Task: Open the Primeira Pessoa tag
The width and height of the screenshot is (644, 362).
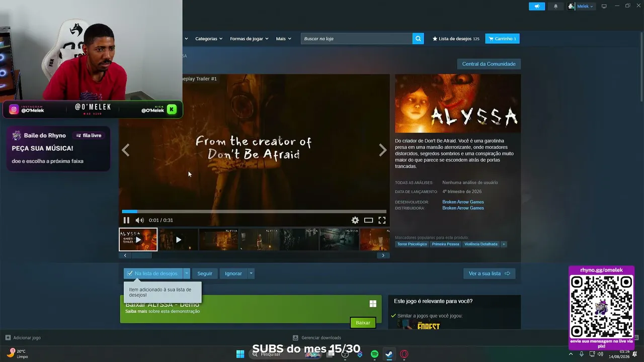Action: pos(446,244)
